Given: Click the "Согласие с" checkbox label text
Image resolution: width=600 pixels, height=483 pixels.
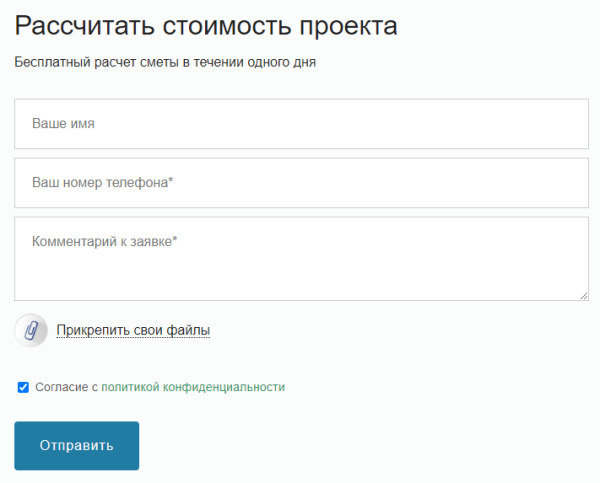Looking at the screenshot, I should (x=65, y=387).
